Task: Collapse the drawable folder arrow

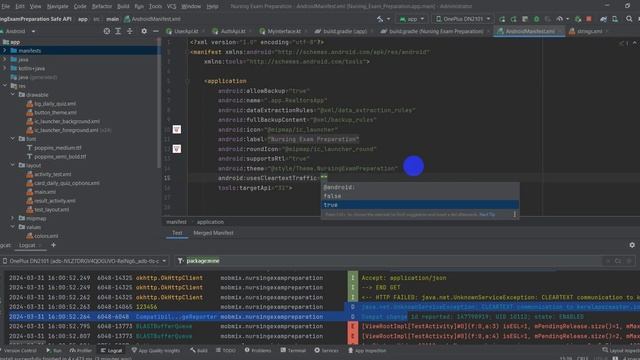Action: pos(13,94)
